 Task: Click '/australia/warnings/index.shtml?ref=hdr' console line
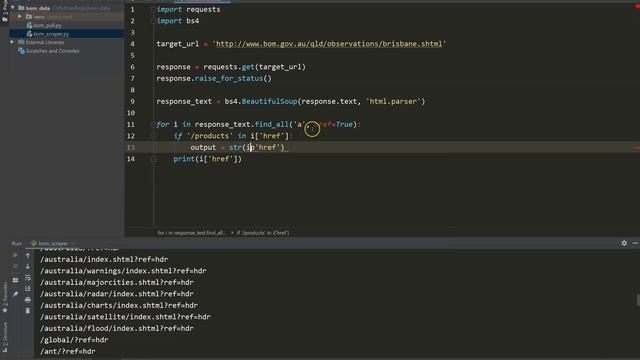tap(123, 271)
